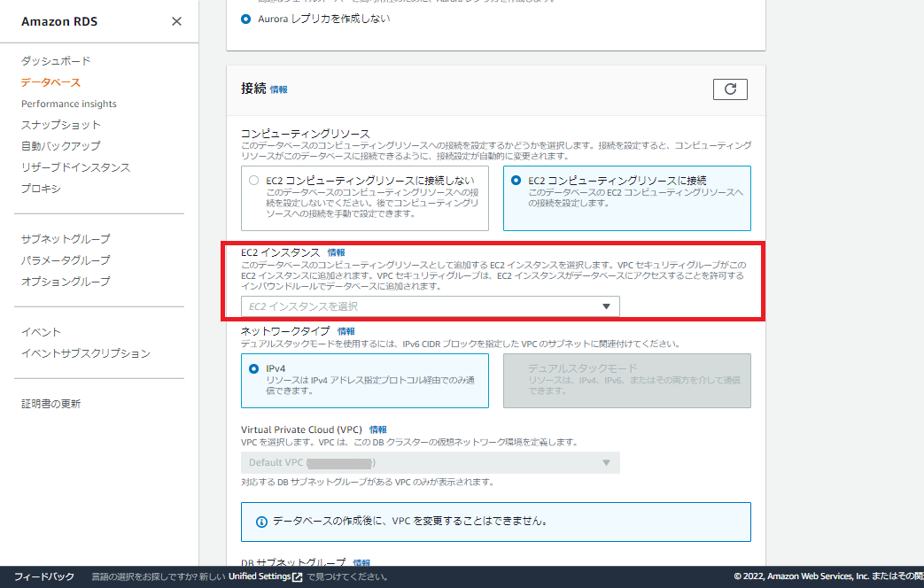Select EC2 コンピューティングリソースに接続しない option
This screenshot has height=588, width=924.
[252, 178]
